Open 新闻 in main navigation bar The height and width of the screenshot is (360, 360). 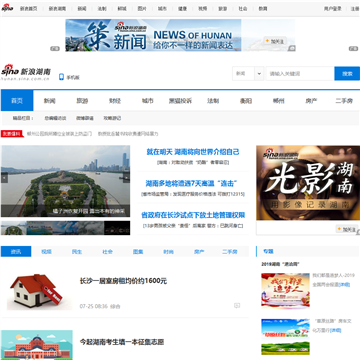(x=50, y=101)
